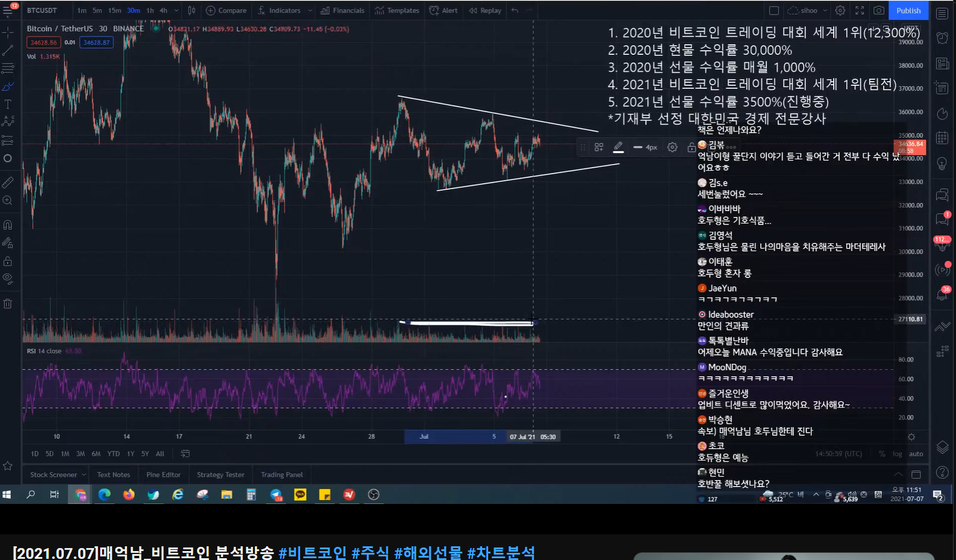Open the Pine Editor tab
Viewport: 956px width, 560px height.
coord(164,475)
